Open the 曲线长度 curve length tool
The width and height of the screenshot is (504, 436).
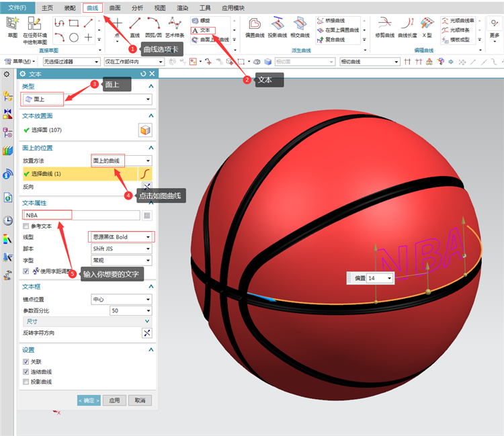407,28
